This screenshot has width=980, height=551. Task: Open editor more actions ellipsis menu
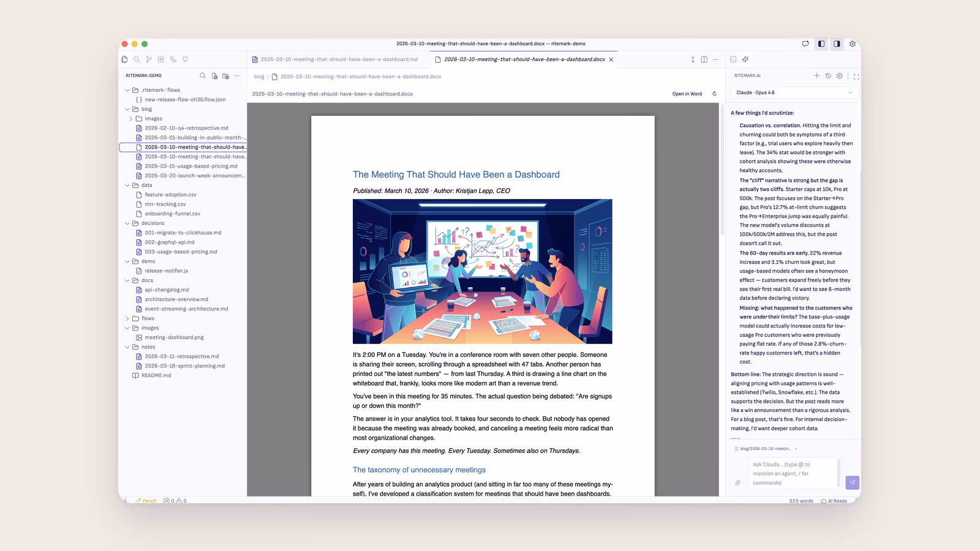point(715,59)
